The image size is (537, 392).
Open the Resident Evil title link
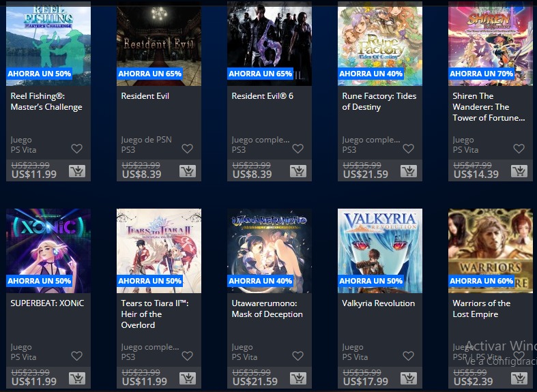[x=145, y=96]
